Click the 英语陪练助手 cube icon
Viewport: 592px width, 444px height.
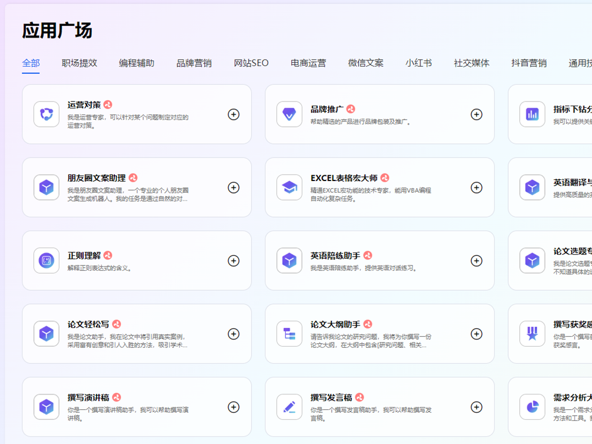click(x=289, y=261)
